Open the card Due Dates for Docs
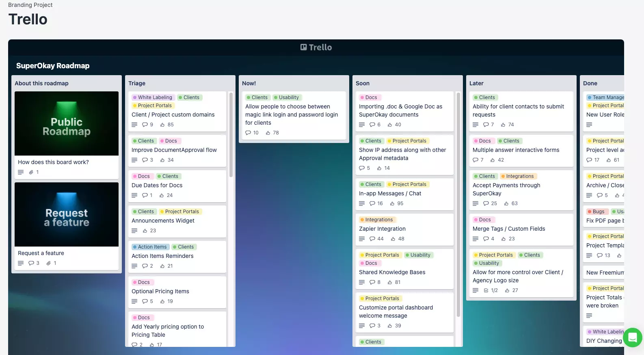 177,186
